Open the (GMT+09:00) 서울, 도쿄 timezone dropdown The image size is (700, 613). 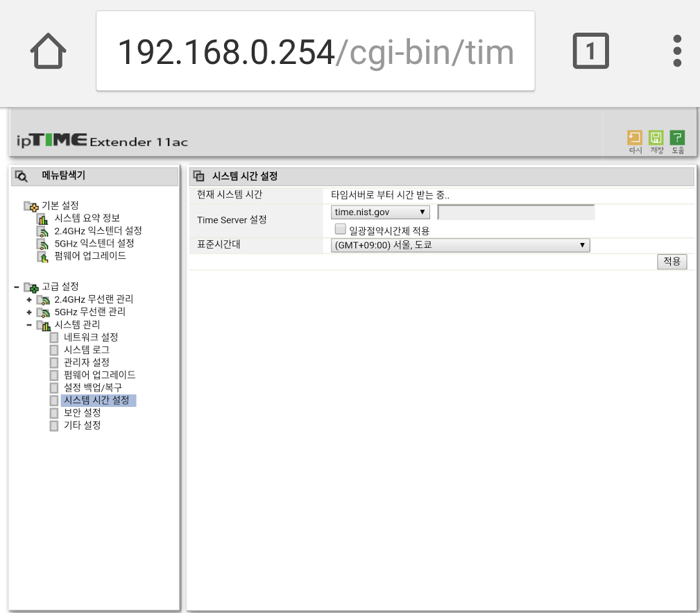(x=460, y=245)
